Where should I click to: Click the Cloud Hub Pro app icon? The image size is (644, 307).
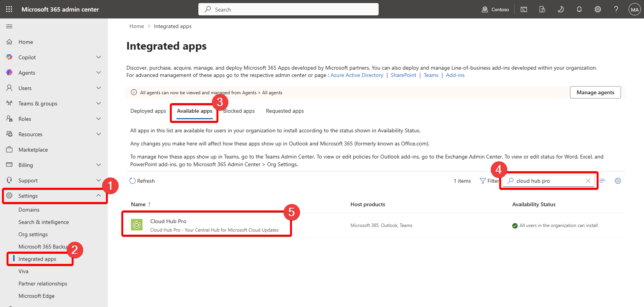[x=137, y=225]
